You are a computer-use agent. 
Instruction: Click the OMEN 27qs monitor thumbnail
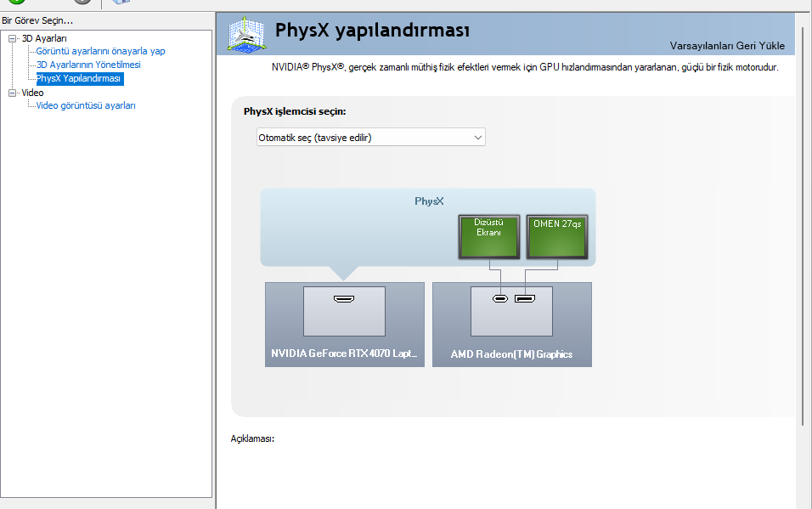tap(557, 237)
